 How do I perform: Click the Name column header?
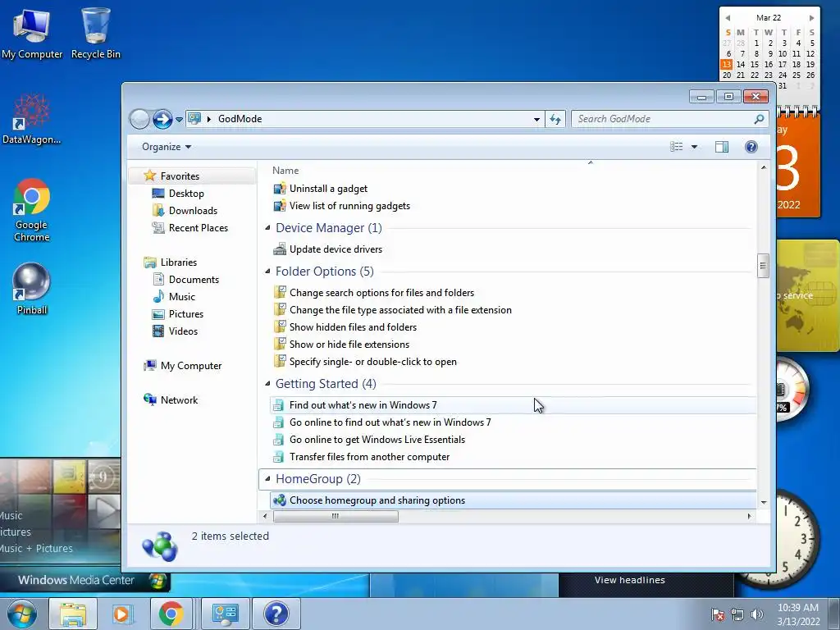click(285, 171)
